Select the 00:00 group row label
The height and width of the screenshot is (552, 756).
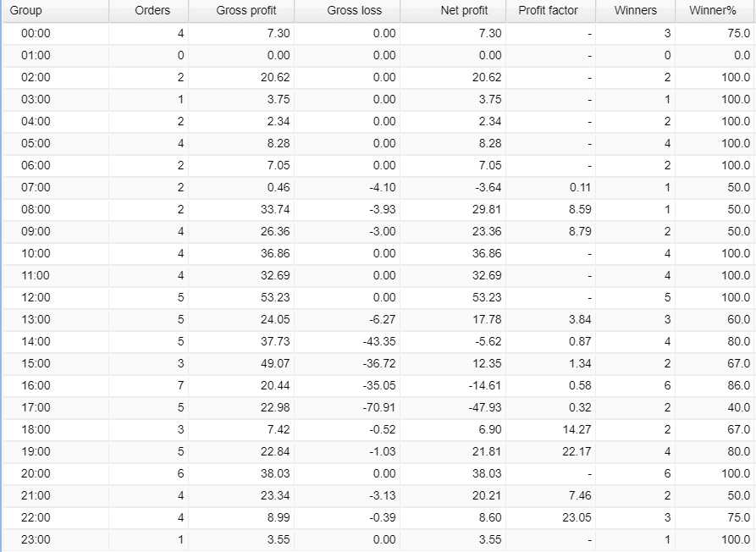[36, 33]
